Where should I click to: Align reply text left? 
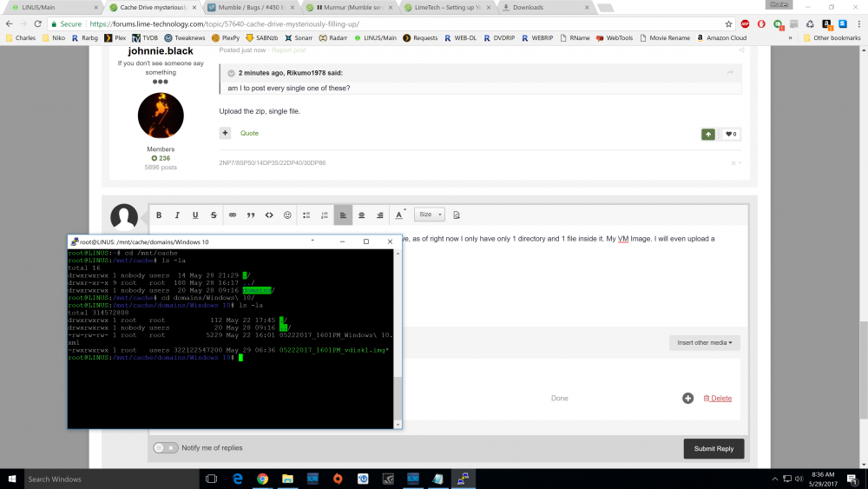click(x=343, y=215)
